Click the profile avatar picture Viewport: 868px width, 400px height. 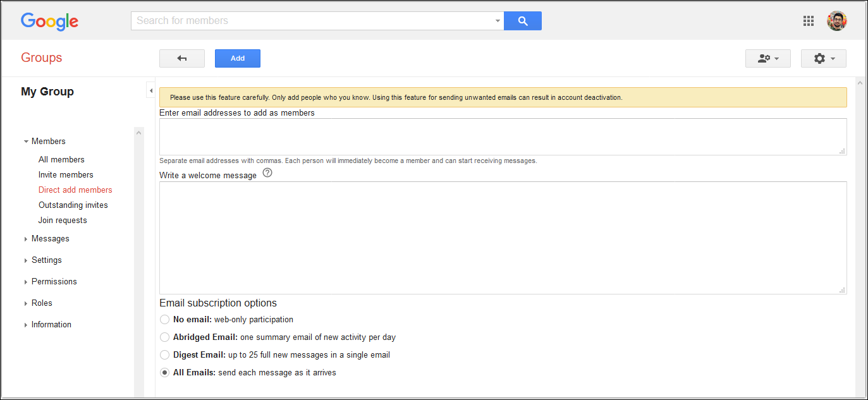pyautogui.click(x=836, y=20)
